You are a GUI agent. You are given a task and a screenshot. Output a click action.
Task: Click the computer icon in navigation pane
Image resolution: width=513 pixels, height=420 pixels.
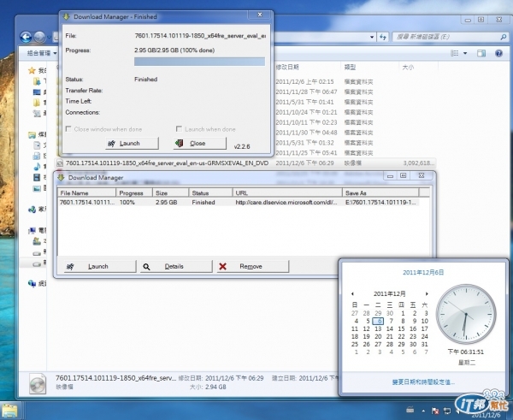32,231
